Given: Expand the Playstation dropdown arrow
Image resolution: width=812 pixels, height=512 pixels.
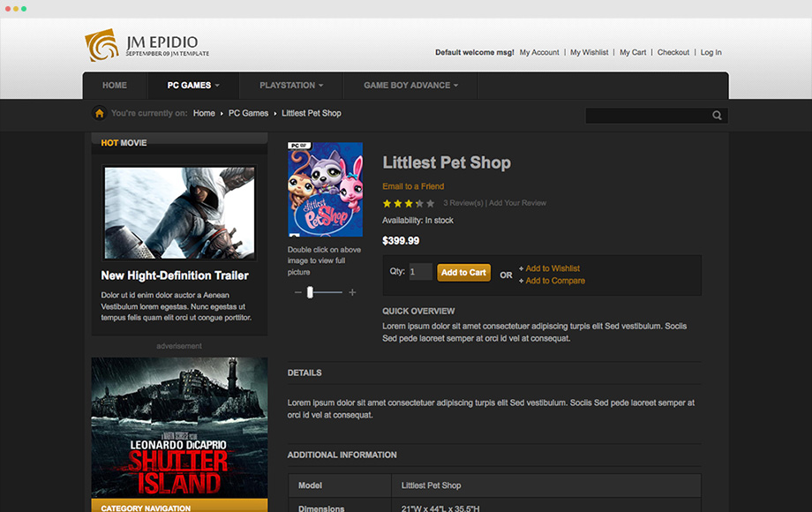Looking at the screenshot, I should 321,86.
